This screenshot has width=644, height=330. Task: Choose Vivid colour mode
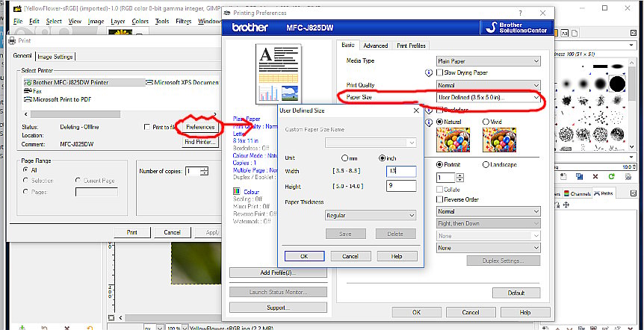(x=486, y=122)
